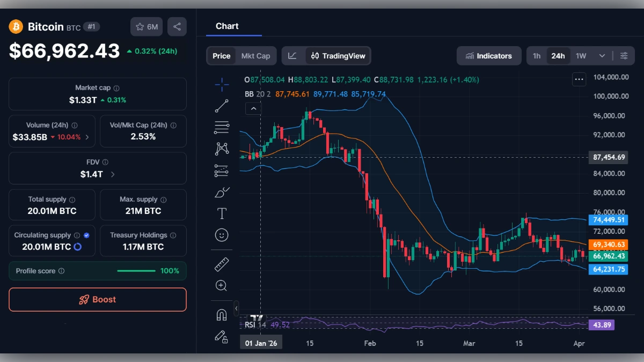Open the chart interval dropdown chevron
This screenshot has width=644, height=362.
click(x=602, y=55)
